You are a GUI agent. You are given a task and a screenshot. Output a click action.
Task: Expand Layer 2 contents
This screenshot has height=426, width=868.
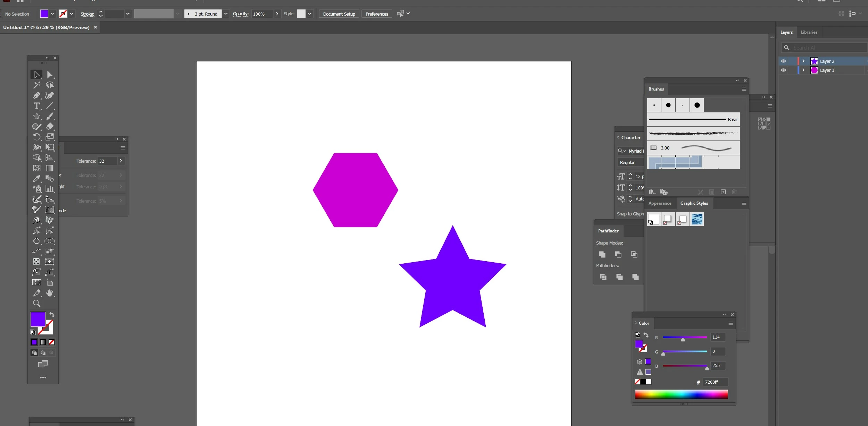coord(803,61)
